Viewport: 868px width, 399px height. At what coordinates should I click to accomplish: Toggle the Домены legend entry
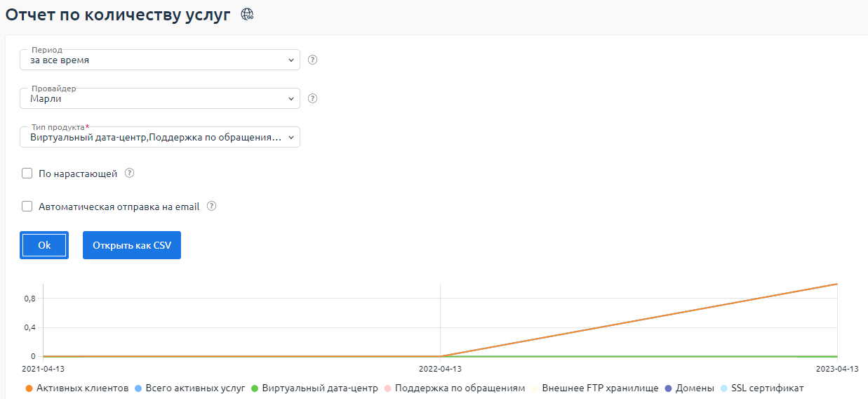[688, 388]
